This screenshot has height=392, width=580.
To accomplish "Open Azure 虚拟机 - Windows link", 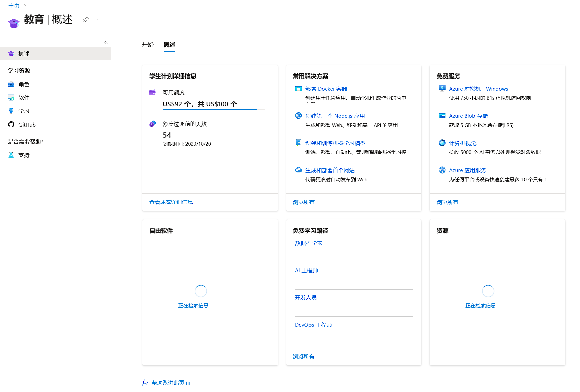I will (479, 89).
